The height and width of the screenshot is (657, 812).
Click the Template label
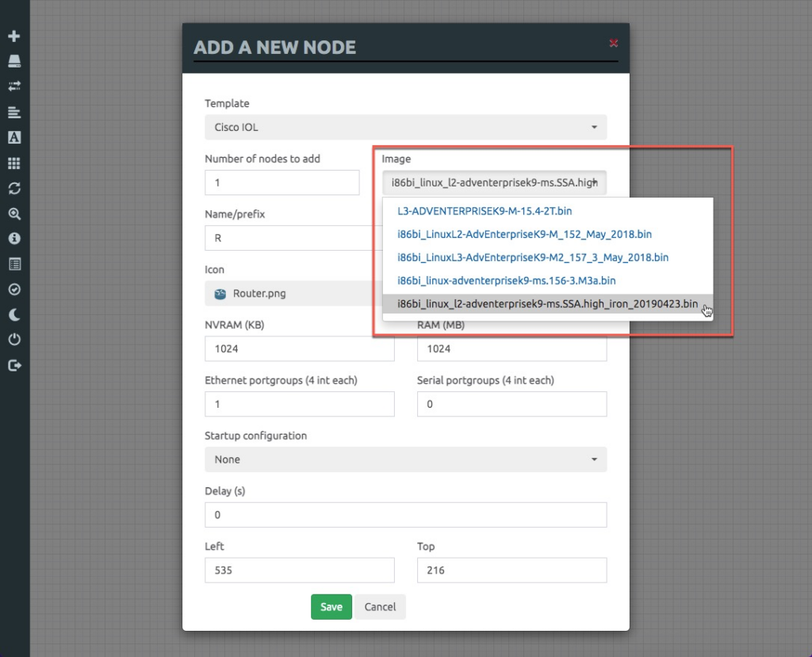pyautogui.click(x=227, y=103)
